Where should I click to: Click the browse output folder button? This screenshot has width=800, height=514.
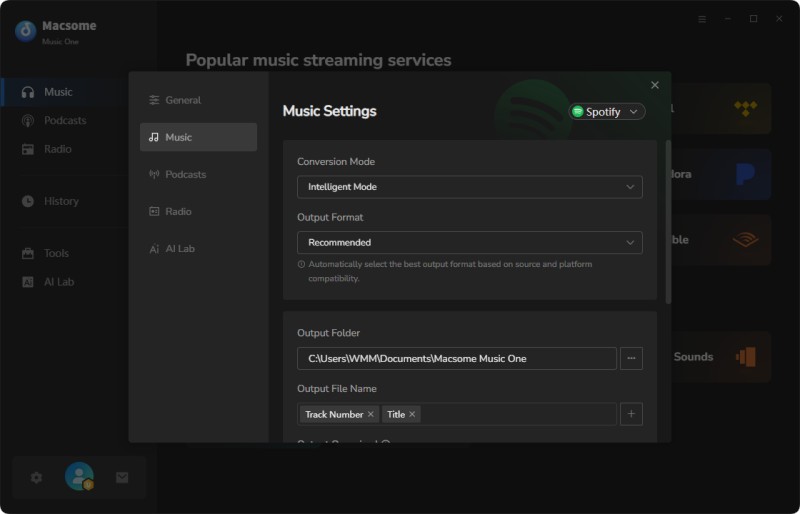point(631,358)
